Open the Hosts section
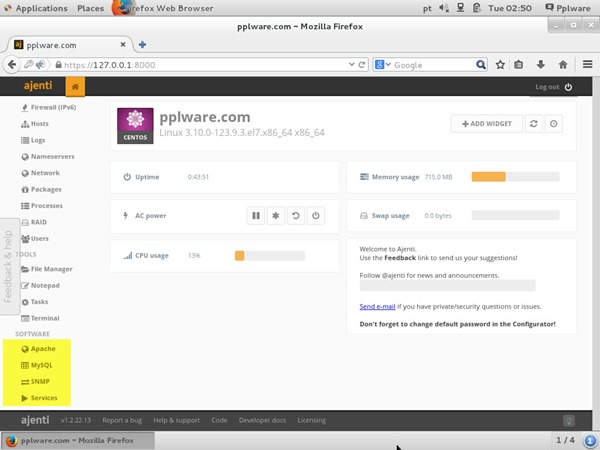This screenshot has width=600, height=450. [x=35, y=124]
